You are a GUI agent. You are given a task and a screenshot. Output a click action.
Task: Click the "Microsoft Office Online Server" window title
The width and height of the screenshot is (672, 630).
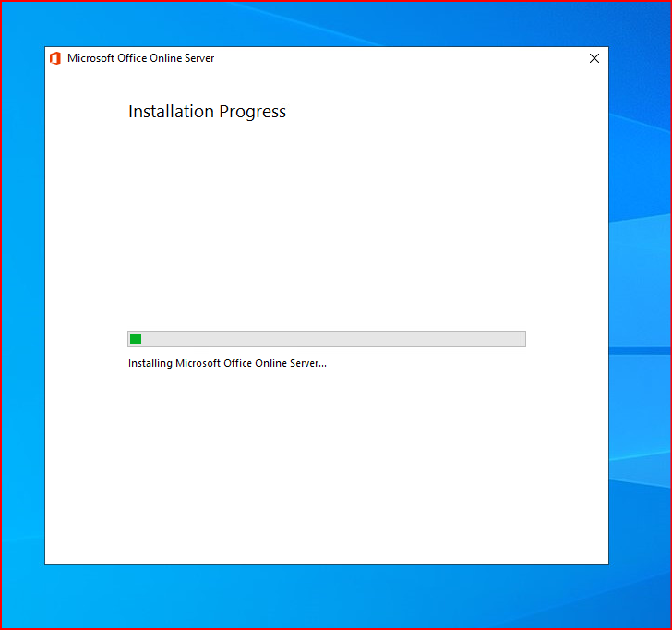[140, 58]
